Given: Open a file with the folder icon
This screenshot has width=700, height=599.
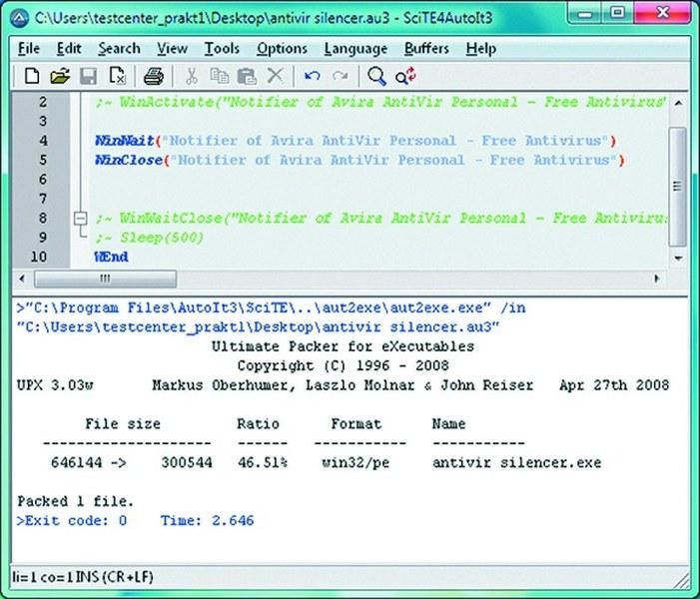Looking at the screenshot, I should [x=60, y=76].
